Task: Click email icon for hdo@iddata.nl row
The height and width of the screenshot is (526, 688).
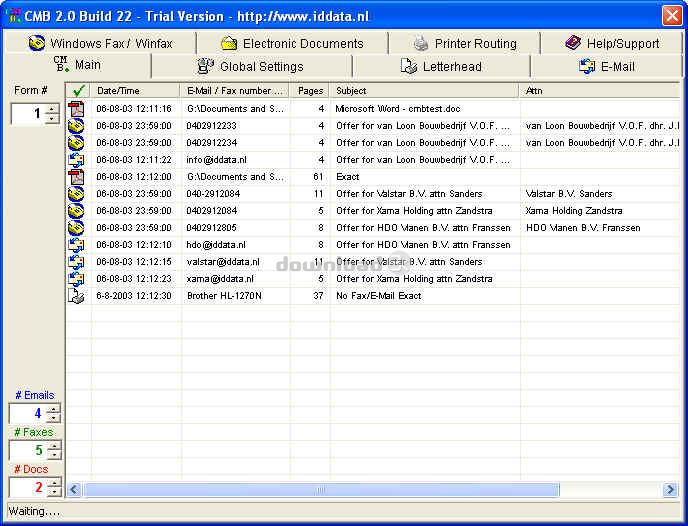Action: tap(76, 245)
